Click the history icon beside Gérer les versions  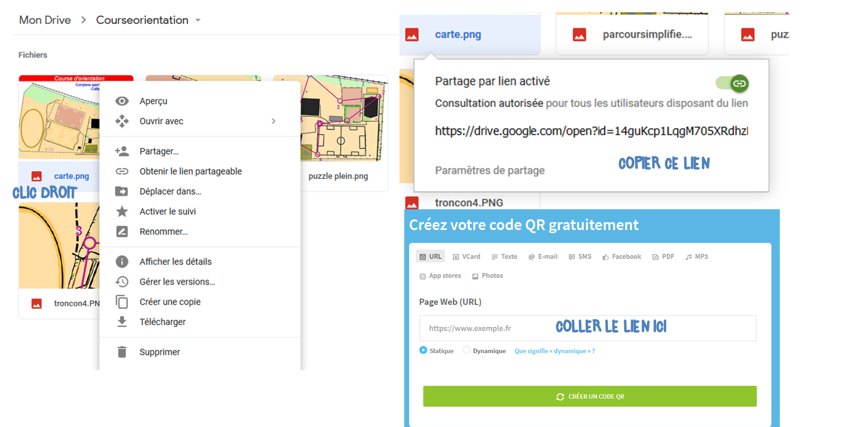[122, 281]
